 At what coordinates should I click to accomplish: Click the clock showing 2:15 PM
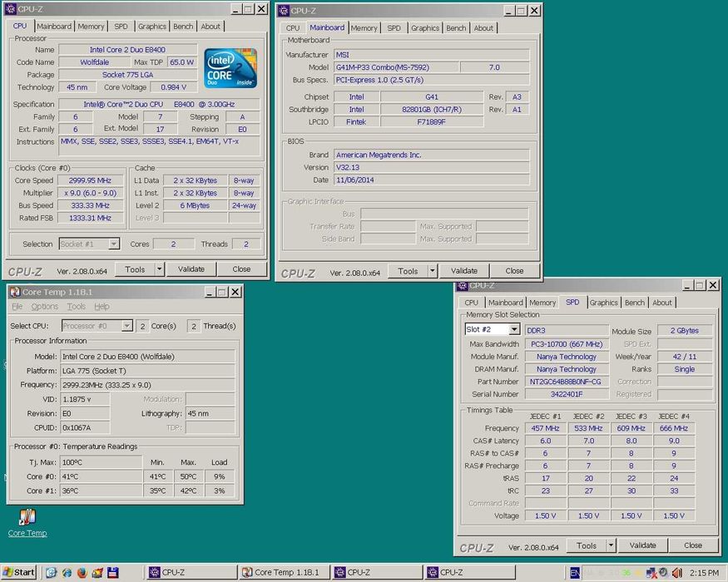point(704,573)
